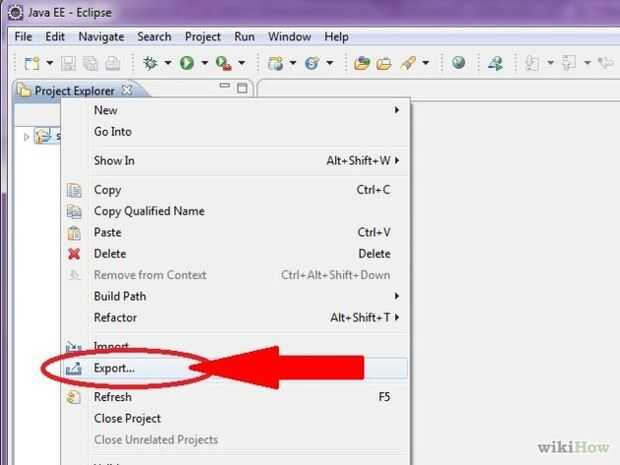Open the Edit menu
The image size is (620, 465).
pyautogui.click(x=55, y=37)
